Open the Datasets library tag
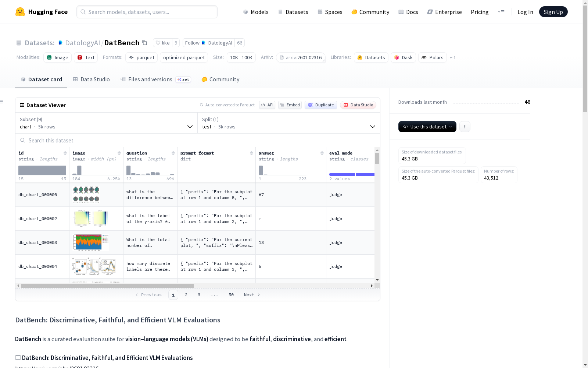588x368 pixels. [x=371, y=57]
